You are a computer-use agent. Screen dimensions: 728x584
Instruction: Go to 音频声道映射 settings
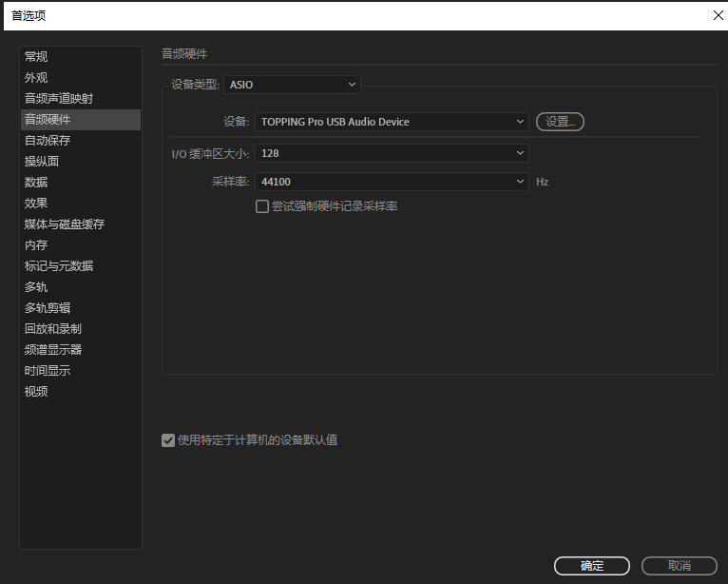pyautogui.click(x=59, y=99)
